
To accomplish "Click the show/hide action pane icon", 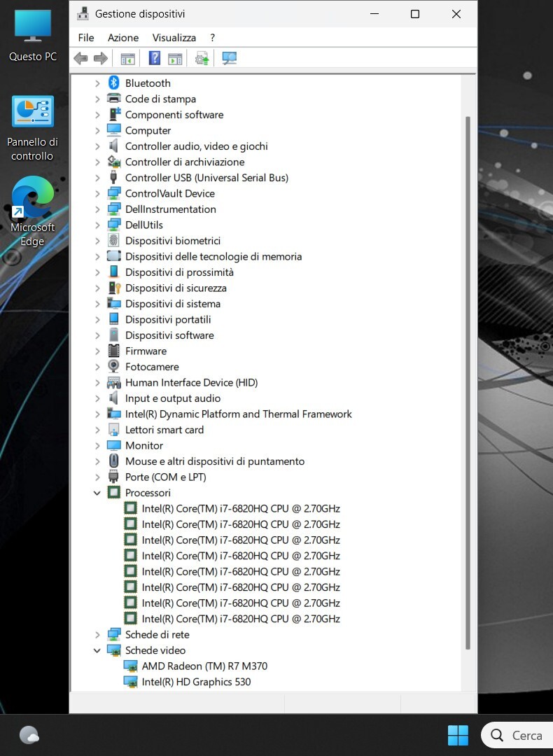I will coord(175,59).
